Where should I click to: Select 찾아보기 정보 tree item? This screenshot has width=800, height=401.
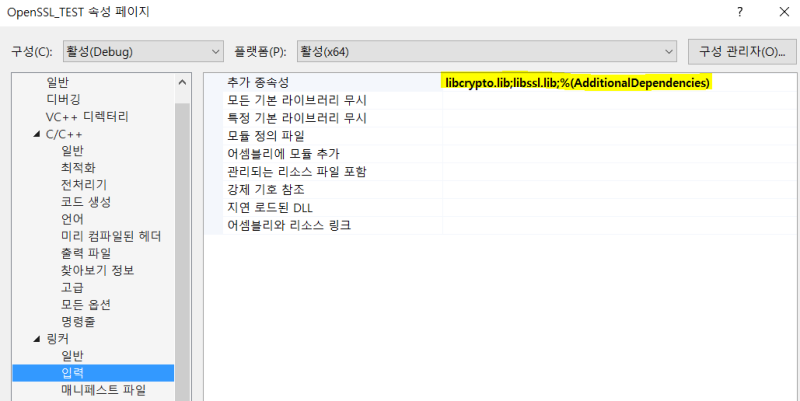point(97,270)
